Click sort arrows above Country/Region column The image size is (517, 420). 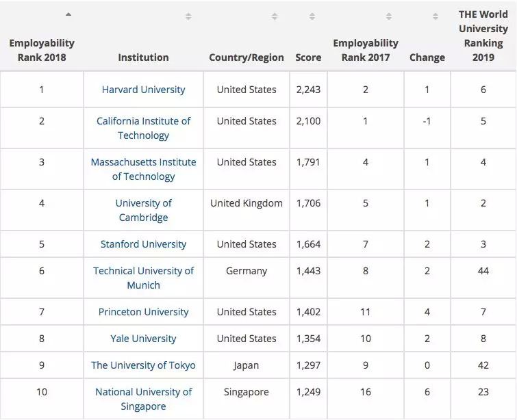pyautogui.click(x=275, y=16)
